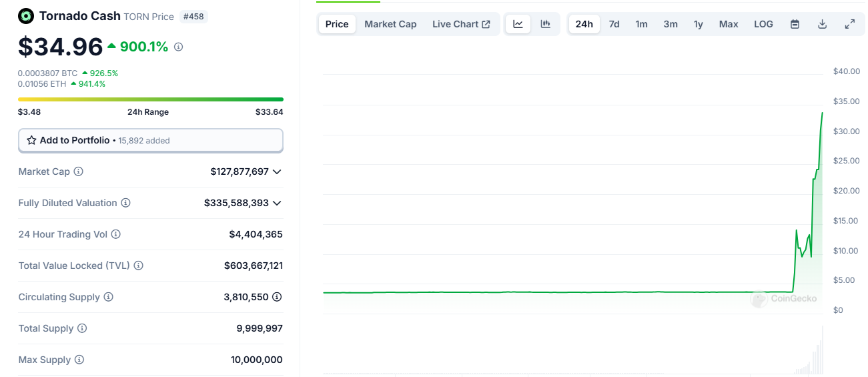Open the calendar date range picker
868x377 pixels.
coord(795,24)
